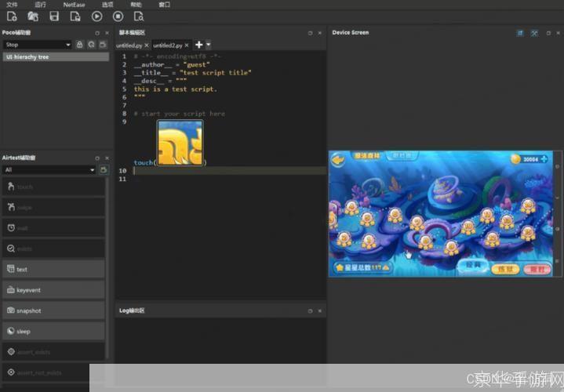Screen dimensions: 564x392
Task: Click the moon icon on sleep row
Action: [11, 331]
